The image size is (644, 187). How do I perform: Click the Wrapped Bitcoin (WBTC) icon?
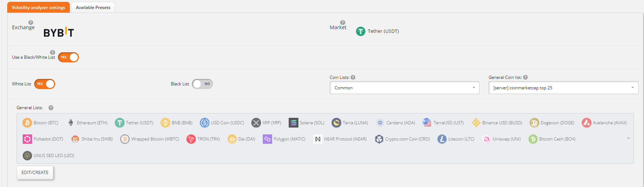125,139
